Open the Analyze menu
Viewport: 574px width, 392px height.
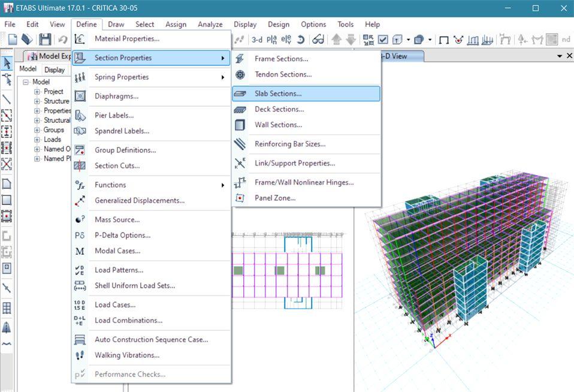tap(210, 25)
